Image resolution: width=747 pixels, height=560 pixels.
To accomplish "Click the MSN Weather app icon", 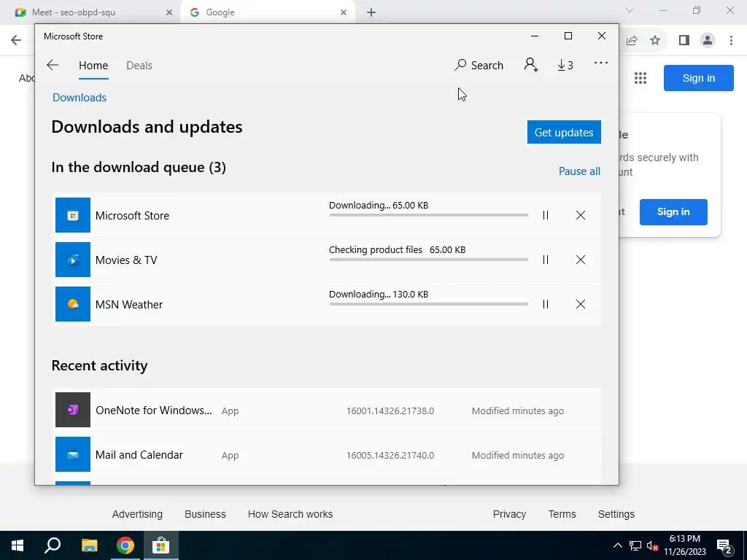I will [73, 304].
